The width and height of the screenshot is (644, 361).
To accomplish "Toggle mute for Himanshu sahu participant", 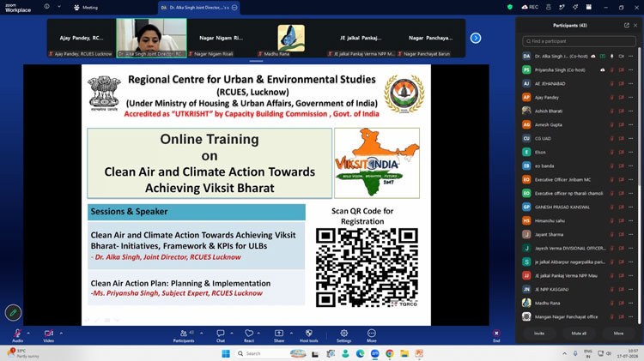I will [x=612, y=220].
